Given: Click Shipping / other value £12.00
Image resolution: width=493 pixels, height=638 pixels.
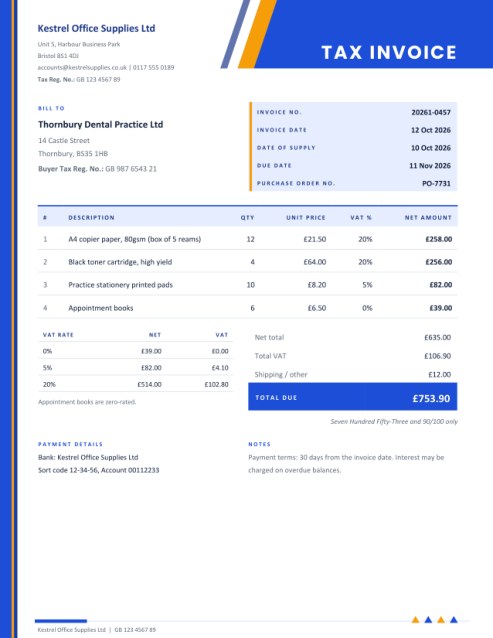Looking at the screenshot, I should [440, 374].
